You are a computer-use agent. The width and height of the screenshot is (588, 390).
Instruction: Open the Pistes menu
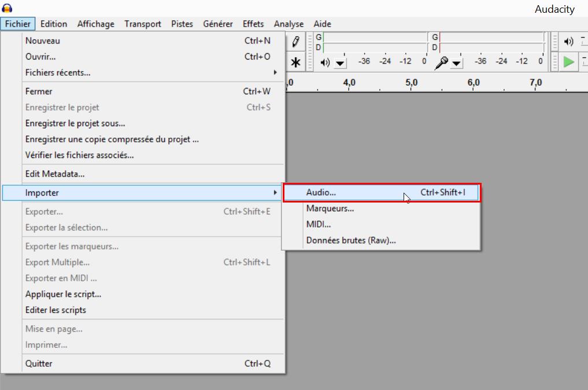182,24
